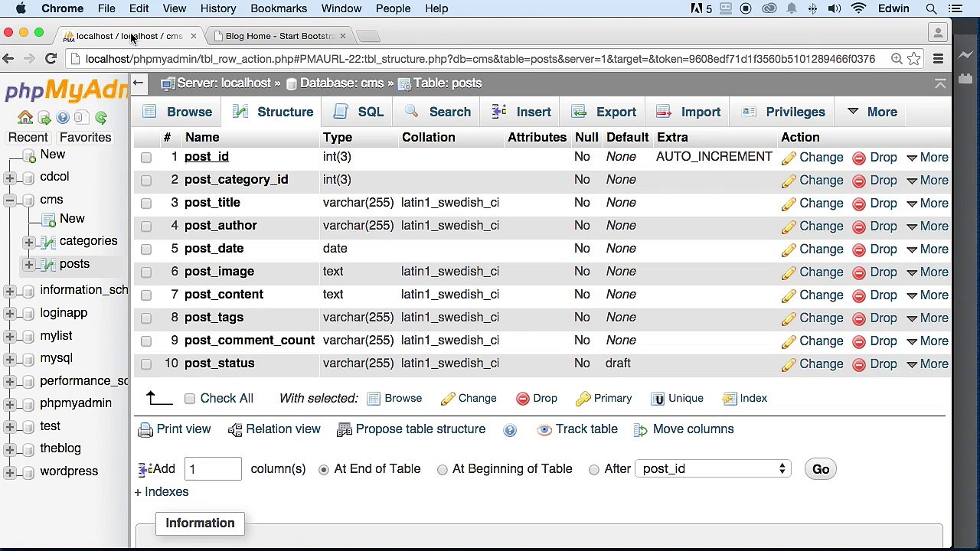Click the pencil Change icon for post_status
The width and height of the screenshot is (980, 551).
point(789,364)
